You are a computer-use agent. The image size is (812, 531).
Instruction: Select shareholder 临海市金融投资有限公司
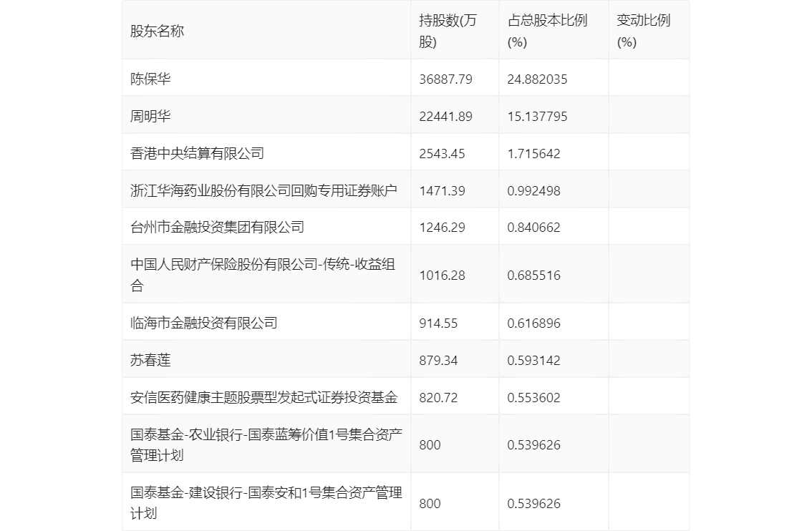[x=204, y=323]
